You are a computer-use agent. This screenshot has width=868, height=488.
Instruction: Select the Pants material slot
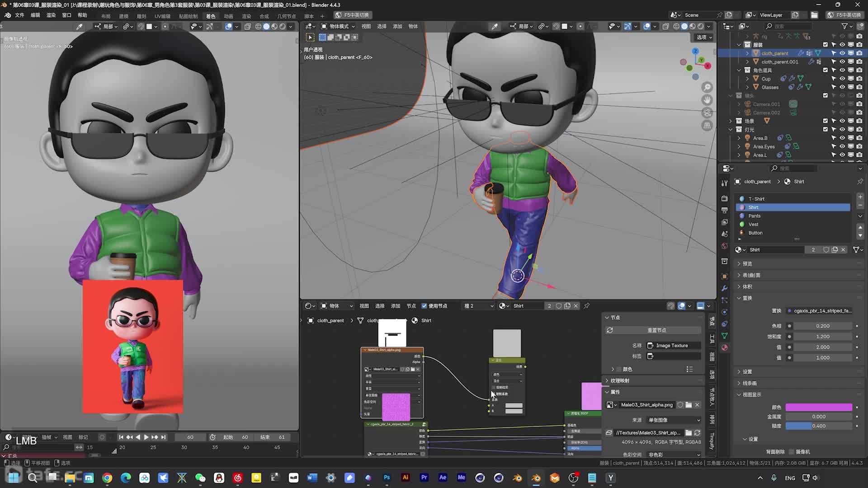click(794, 216)
